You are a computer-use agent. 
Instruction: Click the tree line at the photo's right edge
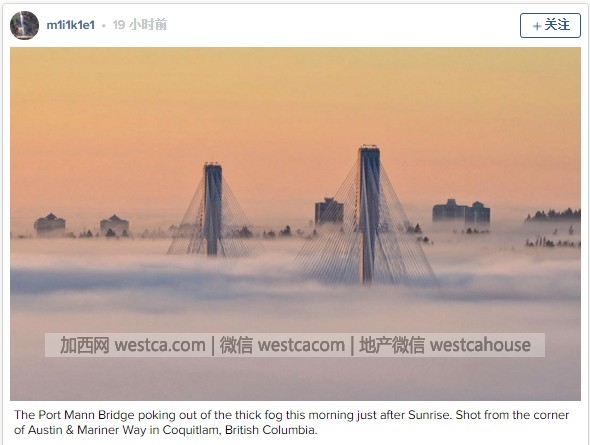(x=553, y=215)
